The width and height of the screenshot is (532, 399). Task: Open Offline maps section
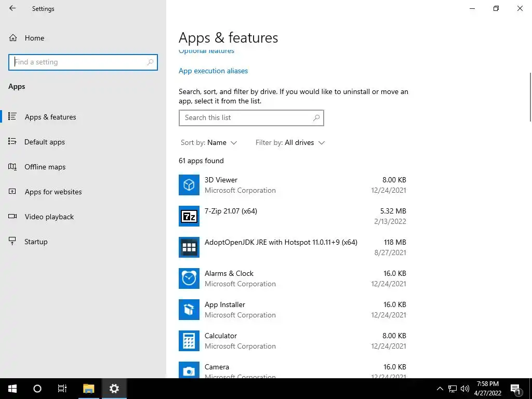pos(45,167)
